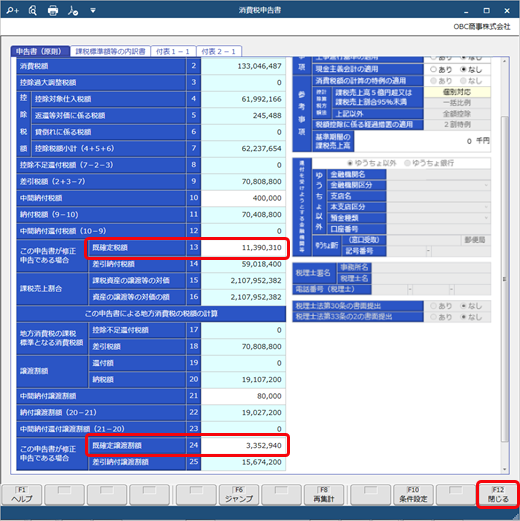
Task: Switch to 課税標準額等の内訳書 tab
Action: [x=110, y=51]
